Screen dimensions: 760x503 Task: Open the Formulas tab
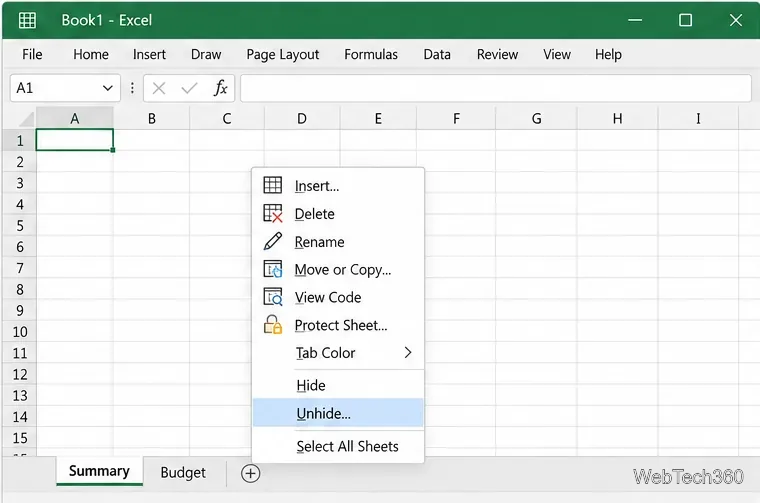[x=371, y=54]
